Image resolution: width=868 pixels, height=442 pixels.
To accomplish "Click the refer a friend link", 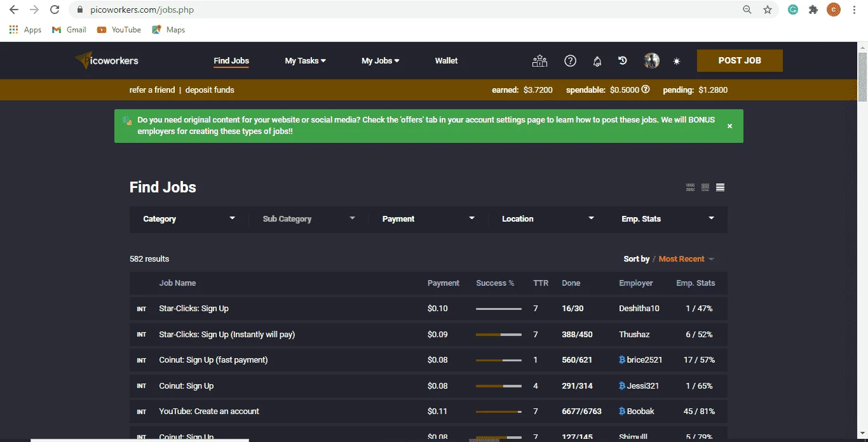I will coord(152,90).
